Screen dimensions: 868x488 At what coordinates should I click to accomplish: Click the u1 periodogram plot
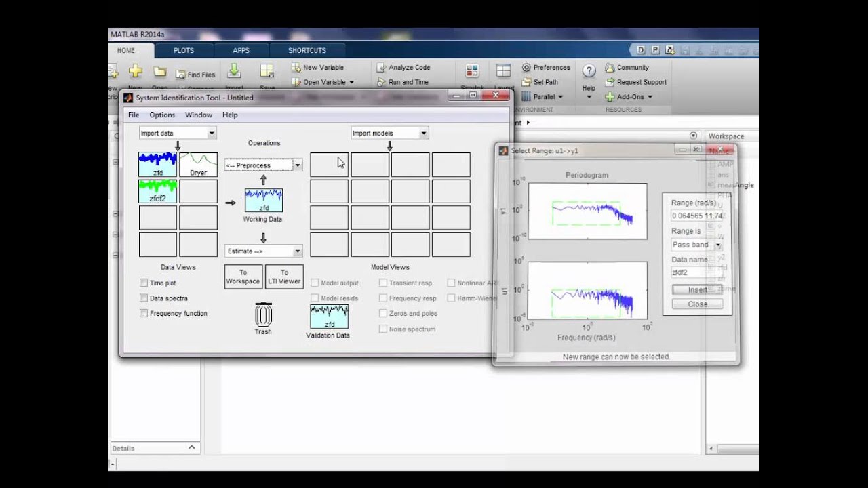tap(587, 290)
